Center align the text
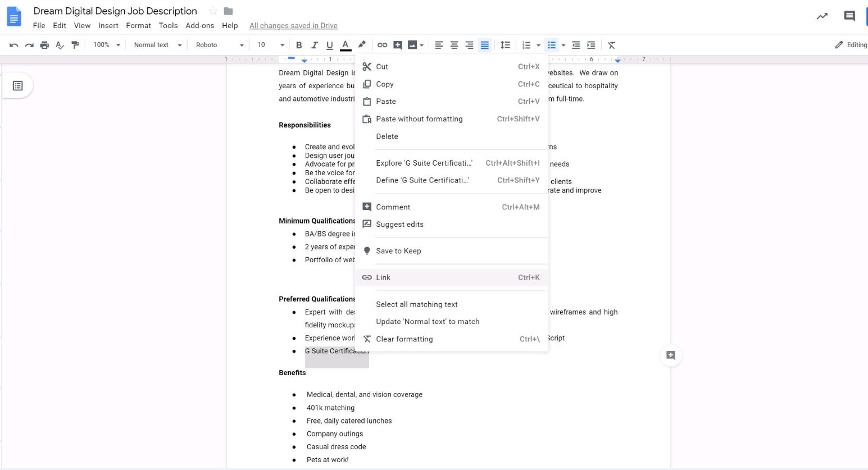The height and width of the screenshot is (470, 868). tap(454, 45)
